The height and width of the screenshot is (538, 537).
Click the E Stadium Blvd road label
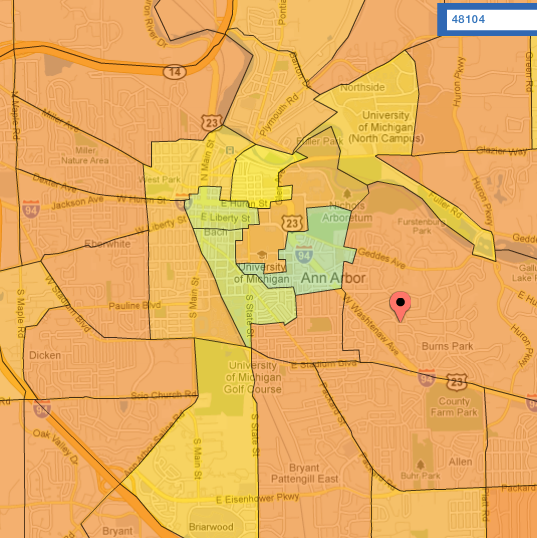pyautogui.click(x=324, y=365)
